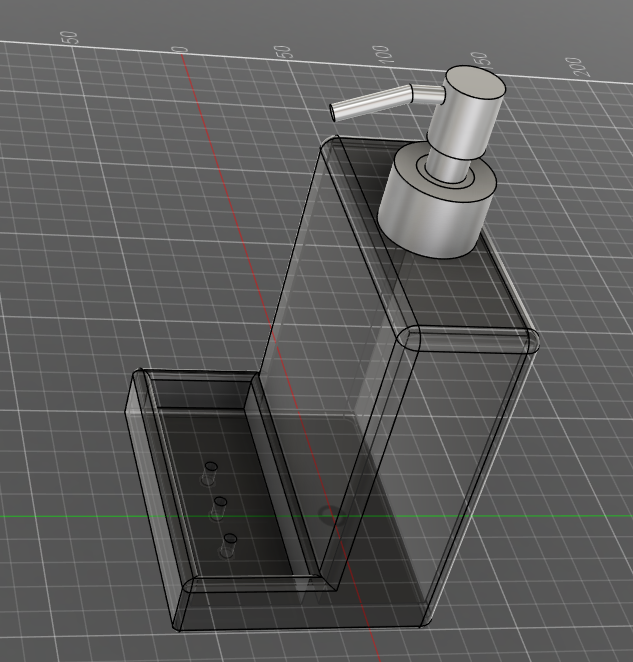633x662 pixels.
Task: Select the large pump collar cylinder
Action: click(x=437, y=200)
